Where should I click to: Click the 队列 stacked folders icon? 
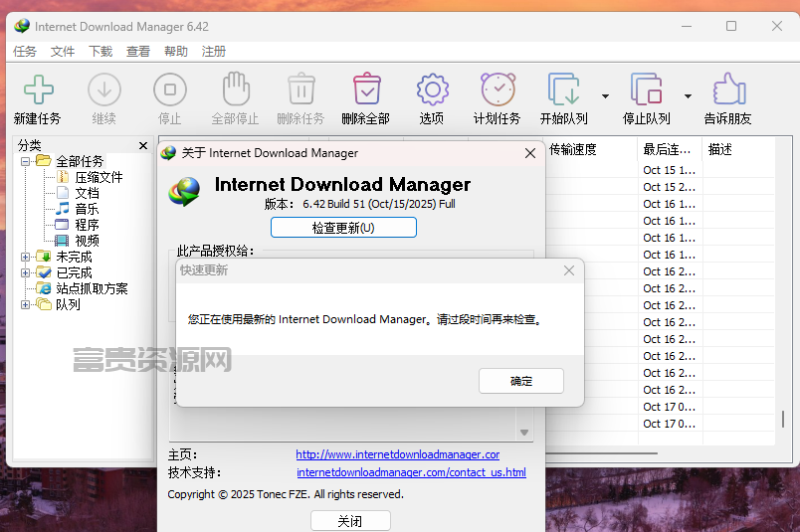tap(44, 304)
